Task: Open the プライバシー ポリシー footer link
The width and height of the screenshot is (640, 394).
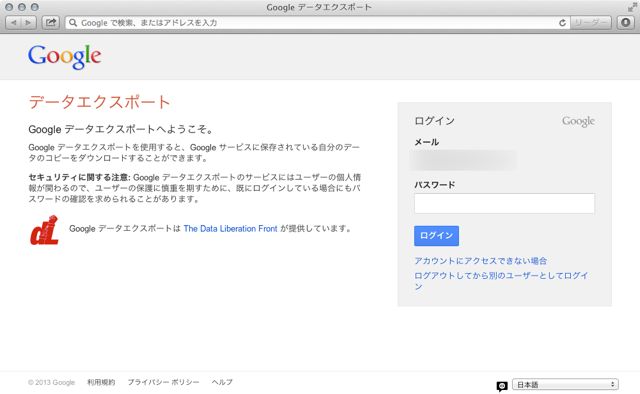Action: pos(163,382)
